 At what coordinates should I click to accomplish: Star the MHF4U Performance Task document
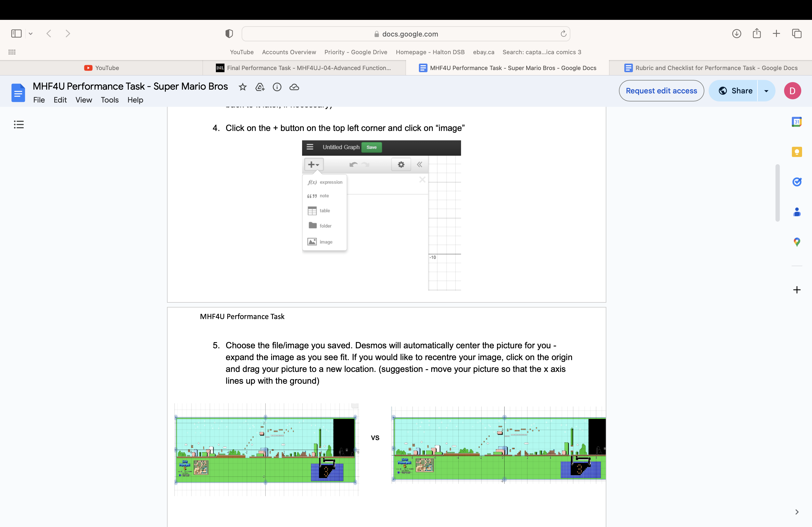tap(242, 87)
